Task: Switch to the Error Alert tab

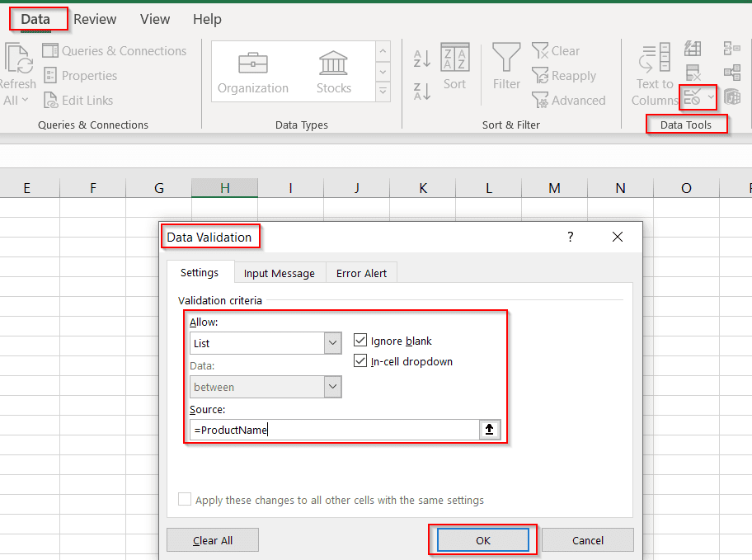Action: tap(361, 273)
